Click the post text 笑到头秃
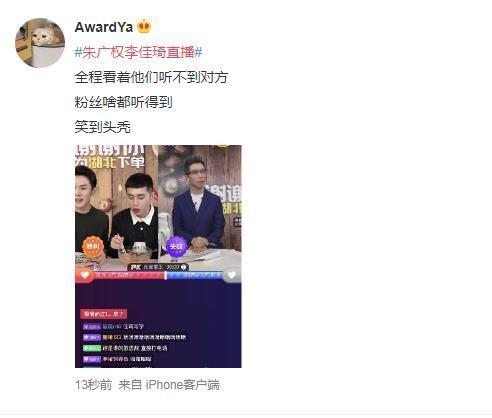Screen dimensions: 492x418 [103, 127]
